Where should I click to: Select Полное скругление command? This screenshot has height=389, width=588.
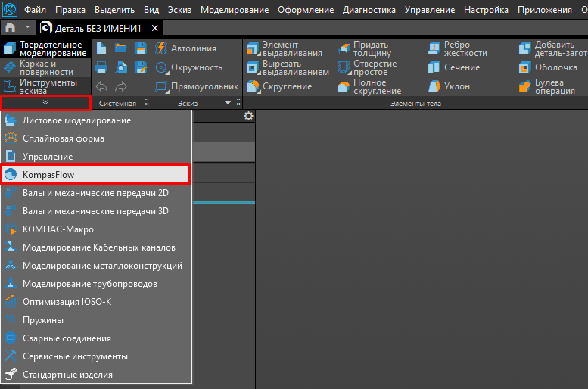369,86
